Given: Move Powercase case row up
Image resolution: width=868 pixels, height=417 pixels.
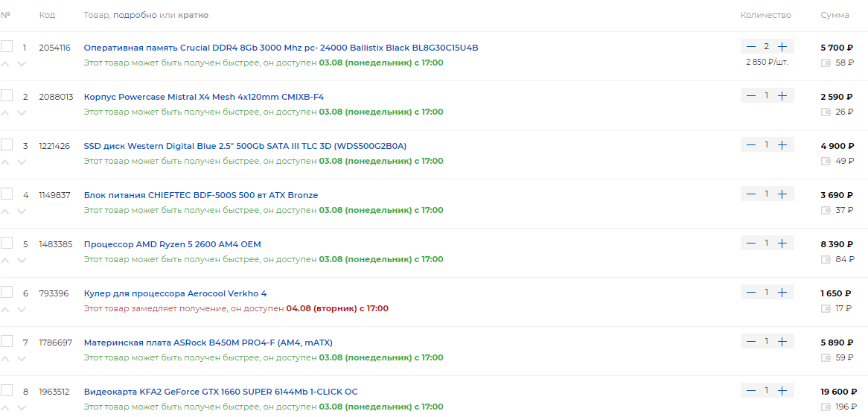Looking at the screenshot, I should click(5, 113).
